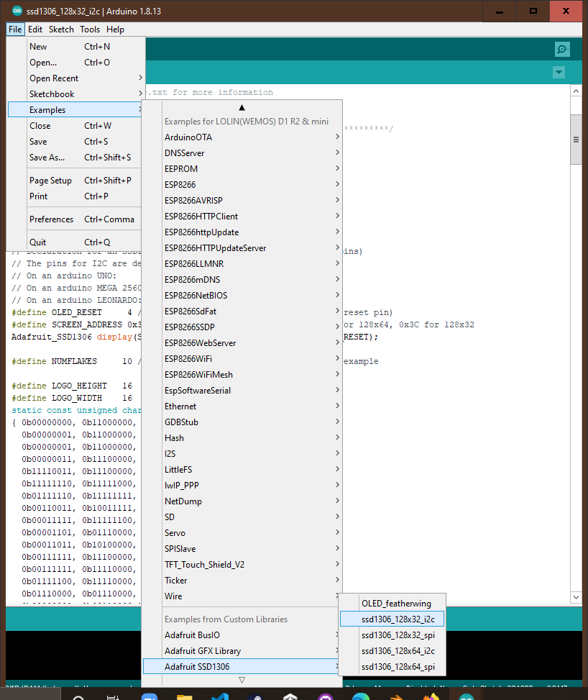Open ESP8266WebServer examples
The height and width of the screenshot is (700, 588).
tap(242, 343)
